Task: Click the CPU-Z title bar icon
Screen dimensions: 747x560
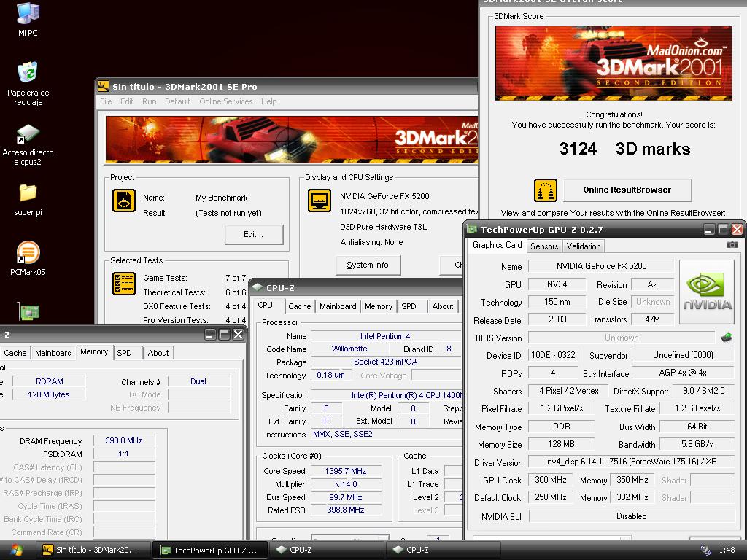Action: tap(258, 287)
